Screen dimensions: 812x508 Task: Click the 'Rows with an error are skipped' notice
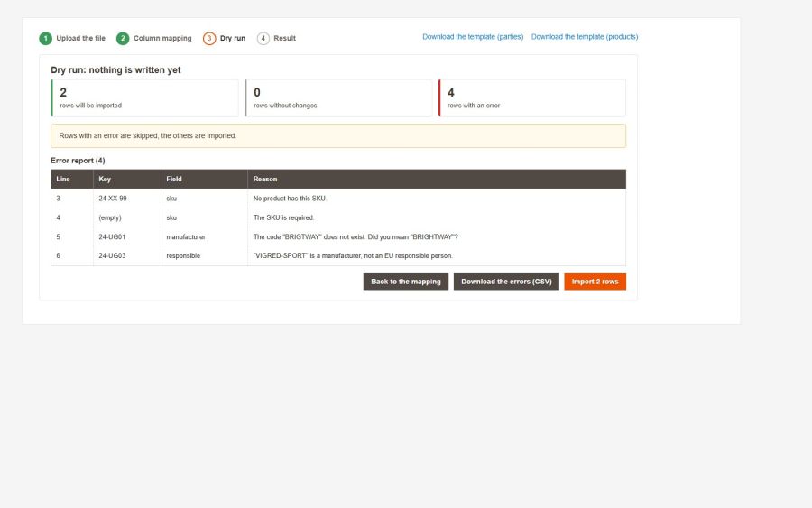[338, 135]
